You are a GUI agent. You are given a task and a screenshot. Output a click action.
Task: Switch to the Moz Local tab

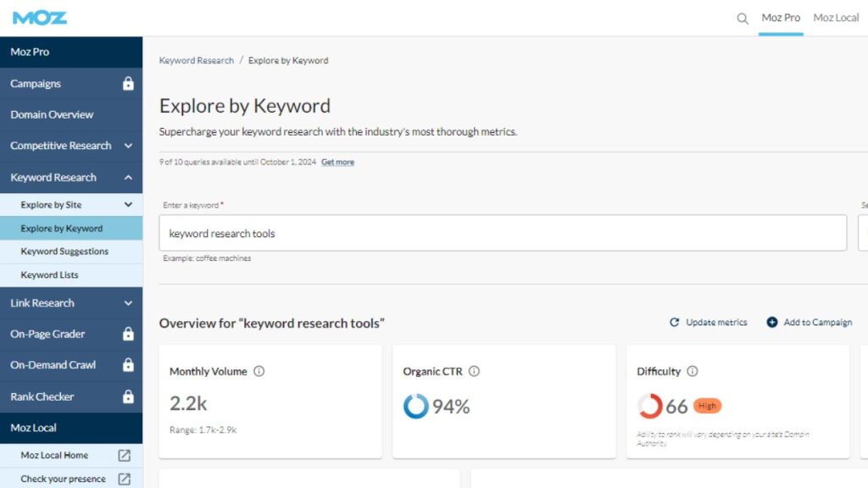(x=836, y=18)
